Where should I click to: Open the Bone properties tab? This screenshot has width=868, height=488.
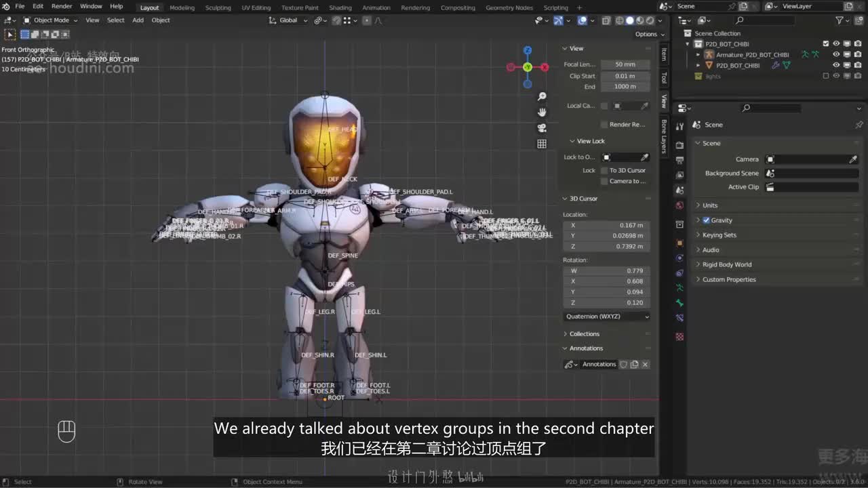679,303
